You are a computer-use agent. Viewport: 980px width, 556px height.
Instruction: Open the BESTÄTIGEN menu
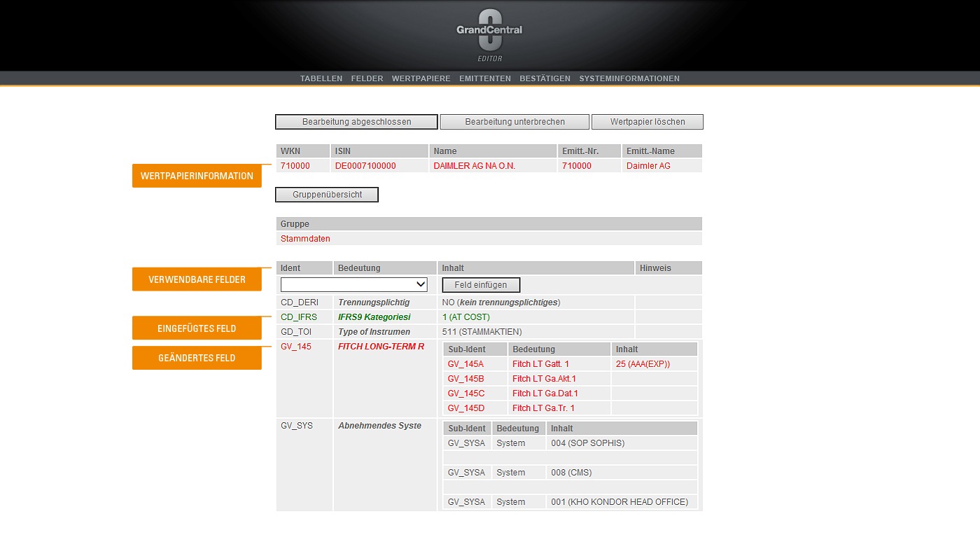pyautogui.click(x=545, y=78)
